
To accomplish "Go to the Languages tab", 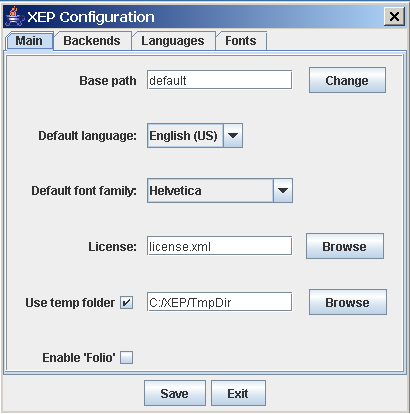I will (x=173, y=41).
